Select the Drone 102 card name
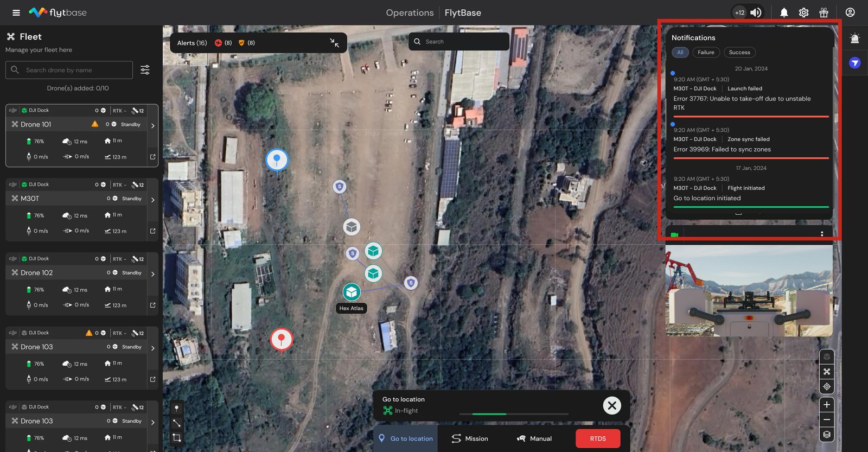This screenshot has height=452, width=868. click(37, 273)
